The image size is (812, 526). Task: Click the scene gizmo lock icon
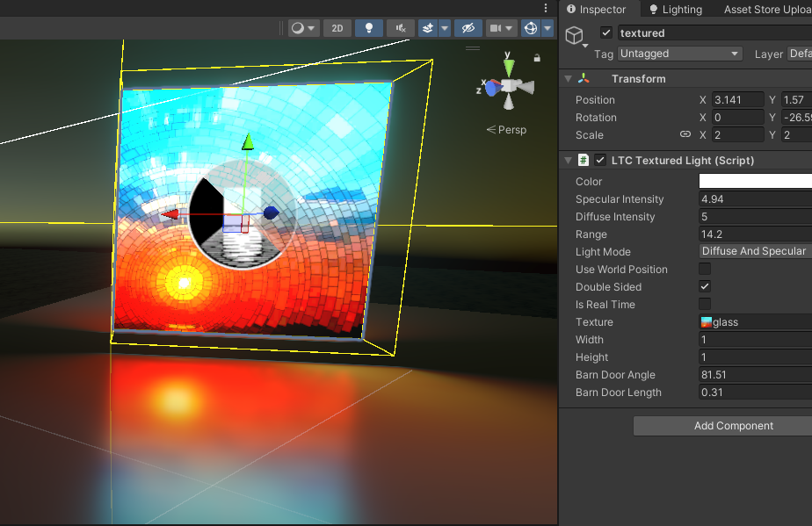[537, 58]
